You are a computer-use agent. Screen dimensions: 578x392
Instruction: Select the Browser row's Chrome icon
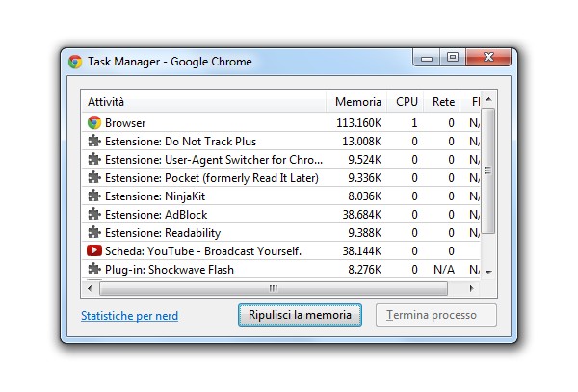[94, 122]
